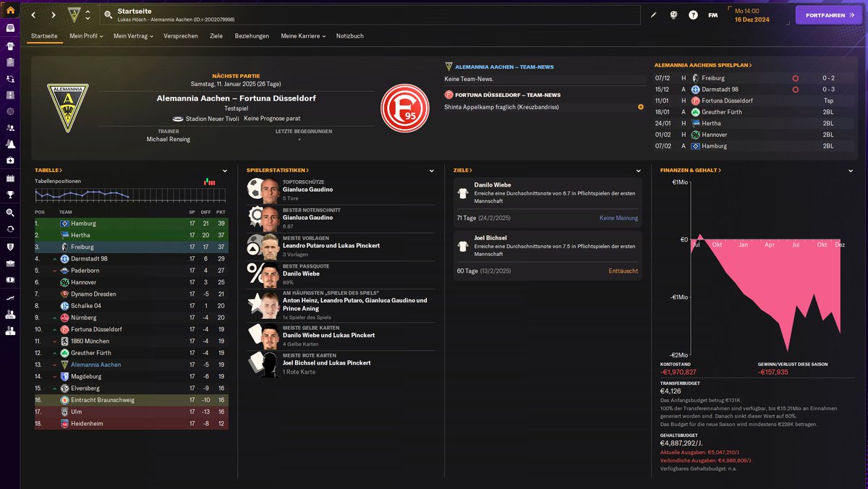The height and width of the screenshot is (489, 868).
Task: Open Danilo Wiebe objective card
Action: [x=548, y=202]
